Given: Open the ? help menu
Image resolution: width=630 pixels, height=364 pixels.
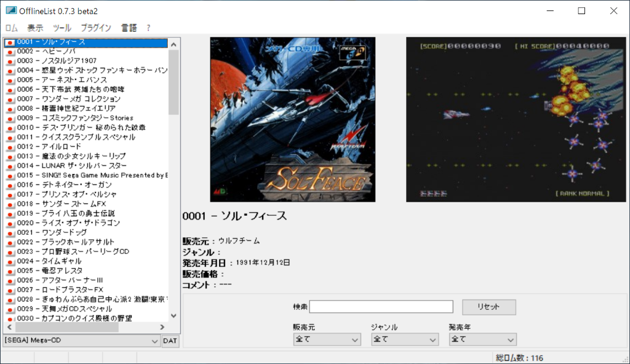Looking at the screenshot, I should pyautogui.click(x=148, y=28).
